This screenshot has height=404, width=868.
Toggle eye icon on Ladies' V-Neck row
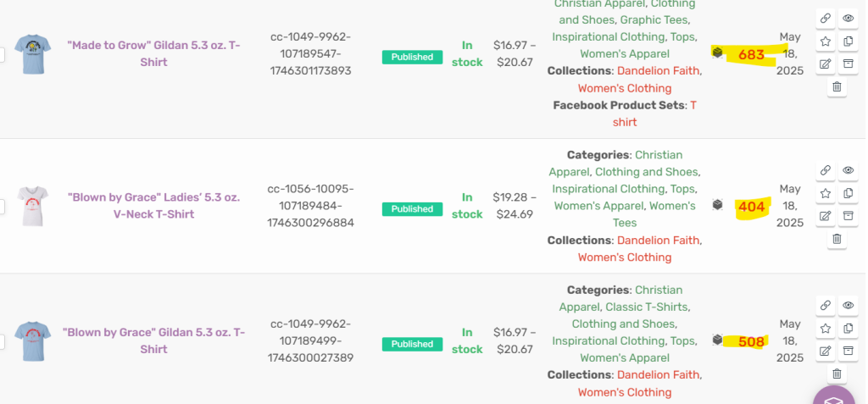pos(848,170)
